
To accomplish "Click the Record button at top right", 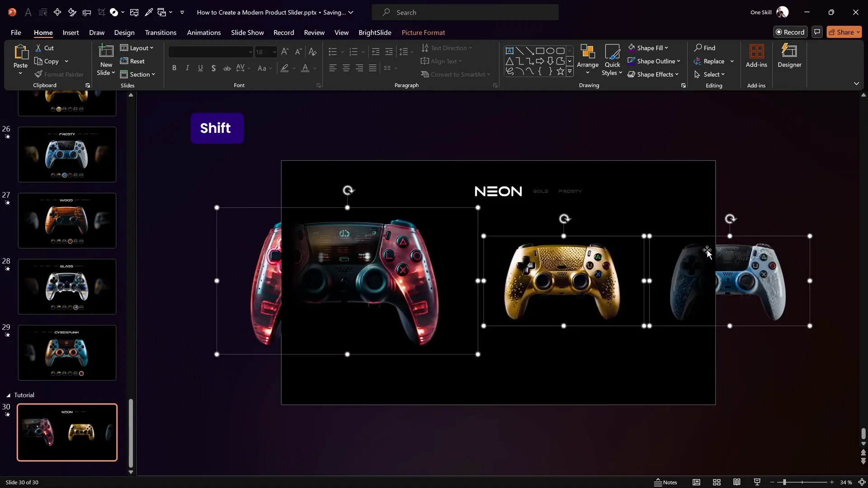I will coord(790,32).
